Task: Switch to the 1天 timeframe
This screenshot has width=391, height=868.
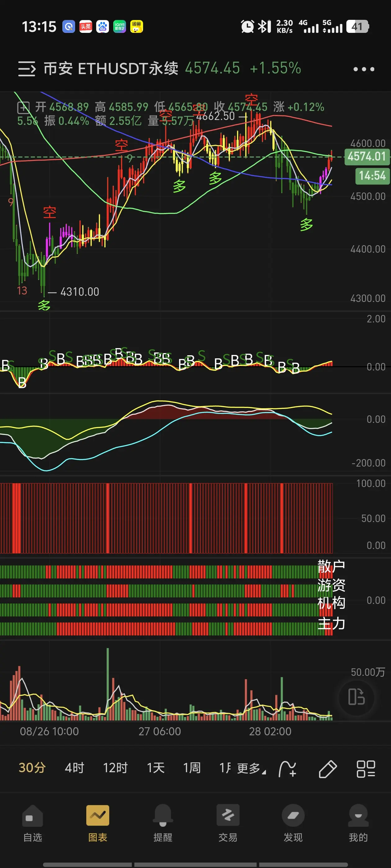Action: 155,768
